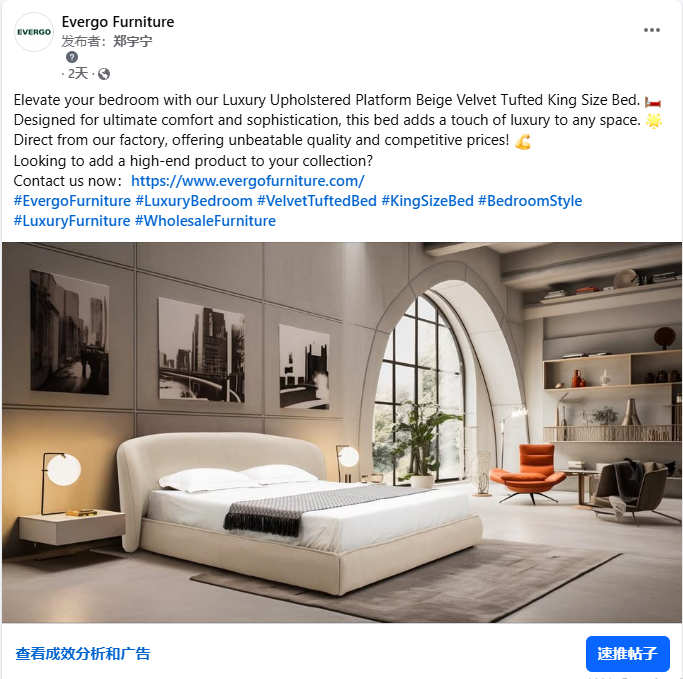The height and width of the screenshot is (679, 683).
Task: Click the #LuxuryBedroom hashtag
Action: click(x=194, y=201)
